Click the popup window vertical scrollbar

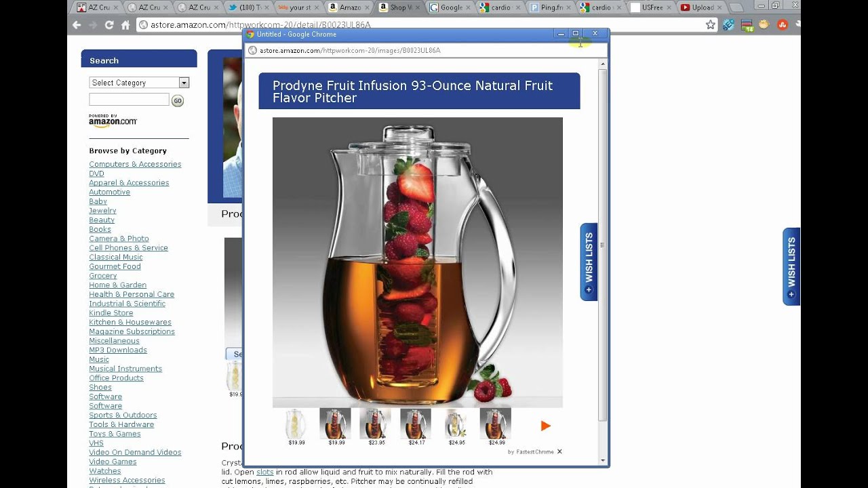click(x=603, y=244)
